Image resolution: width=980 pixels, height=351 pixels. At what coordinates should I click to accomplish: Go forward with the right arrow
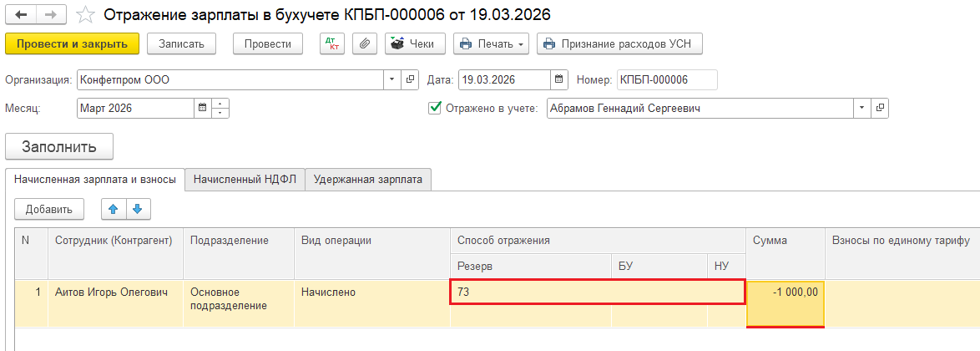pos(53,13)
